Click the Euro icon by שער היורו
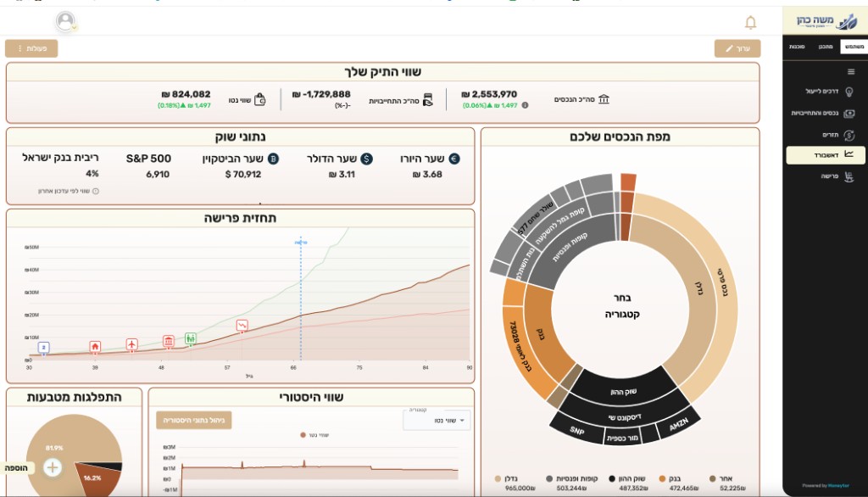Viewport: 868px width, 497px height. tap(454, 159)
